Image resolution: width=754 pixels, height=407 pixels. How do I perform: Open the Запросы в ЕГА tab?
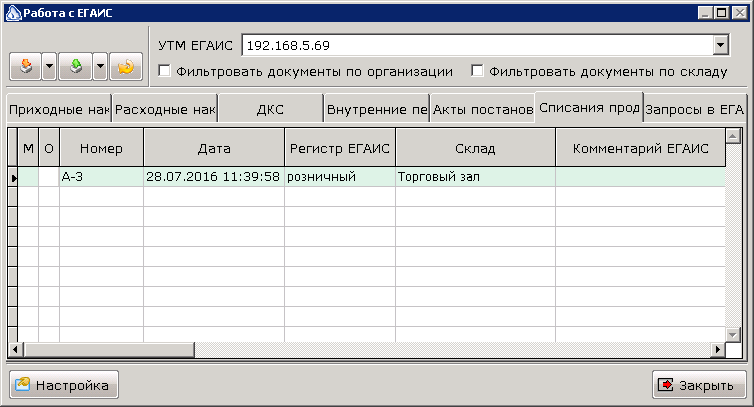694,110
